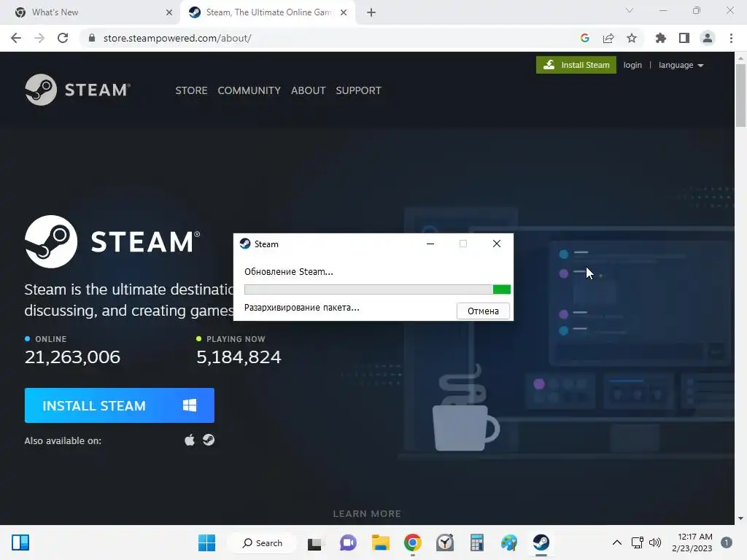Cancel the update with the Отмена button
Screen dimensions: 747x560
483,311
